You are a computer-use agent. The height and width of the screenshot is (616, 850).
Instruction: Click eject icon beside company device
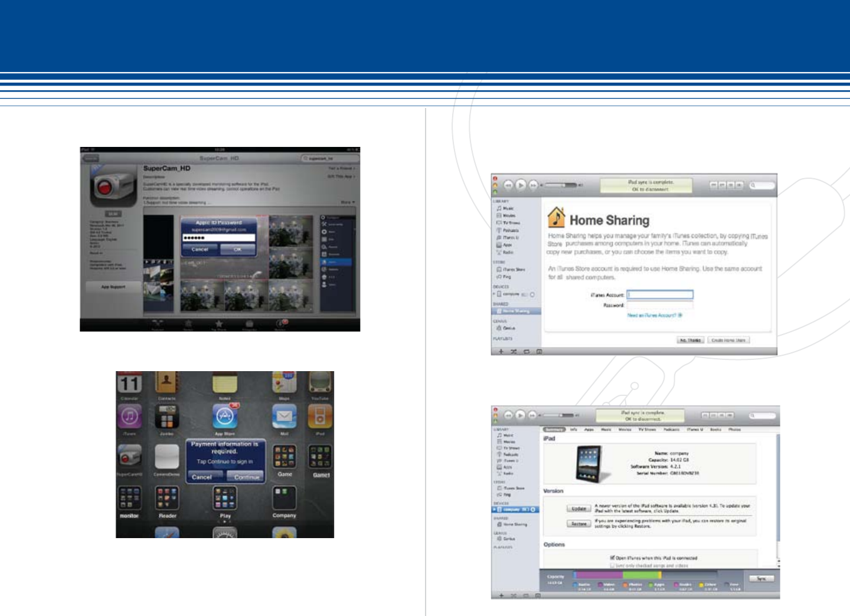tap(532, 509)
